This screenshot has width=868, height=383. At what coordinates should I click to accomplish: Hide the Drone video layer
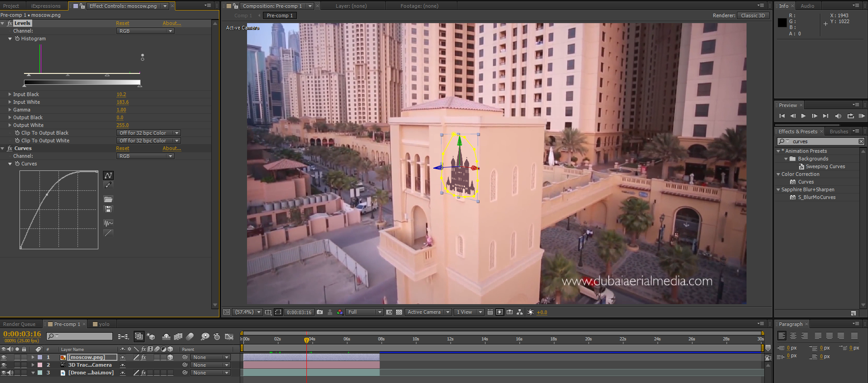4,373
